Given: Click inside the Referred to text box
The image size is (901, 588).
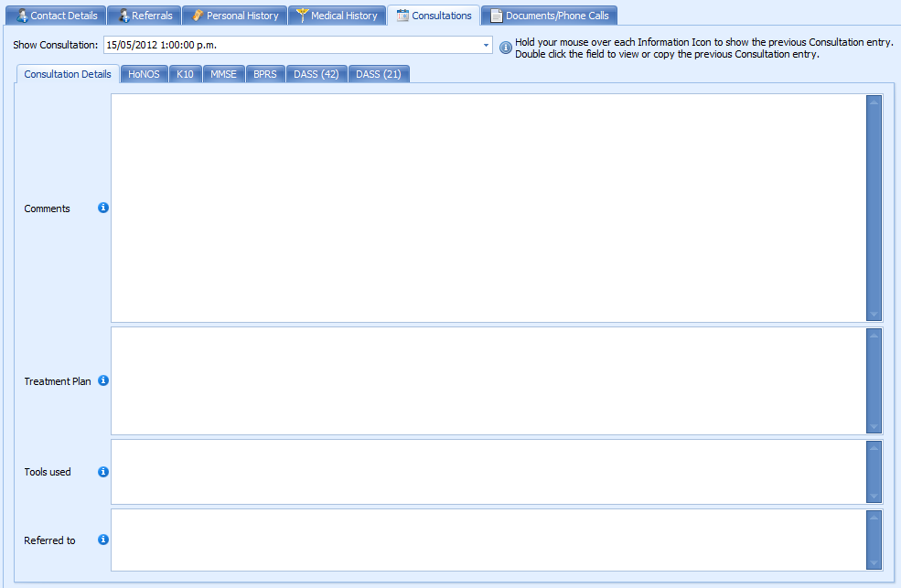Looking at the screenshot, I should [488, 540].
